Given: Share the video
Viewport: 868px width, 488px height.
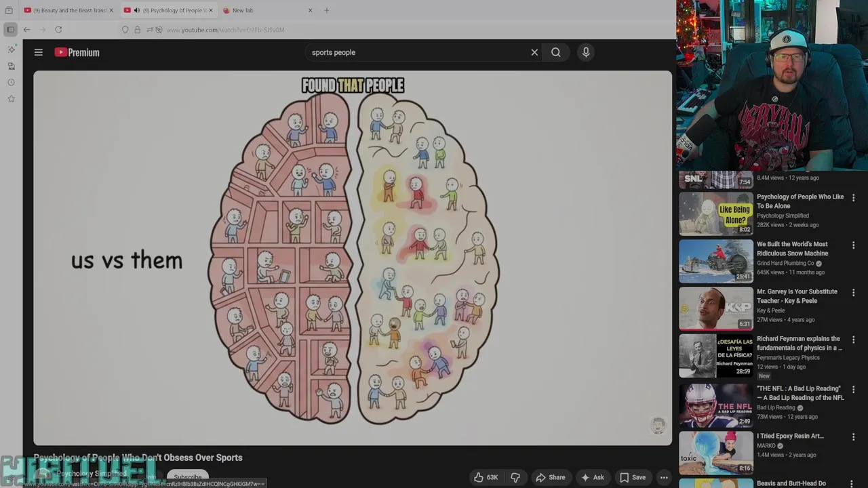Looking at the screenshot, I should pos(550,477).
